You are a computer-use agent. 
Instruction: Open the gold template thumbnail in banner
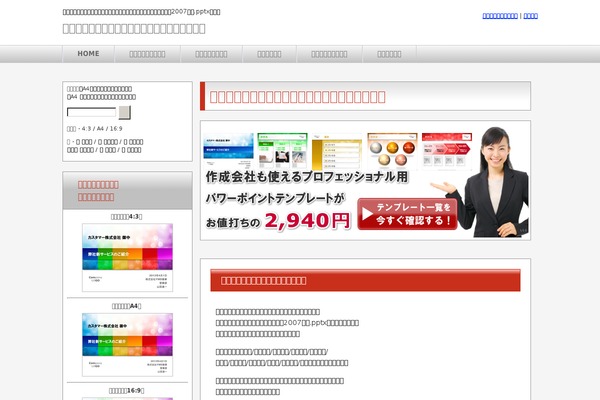pos(337,150)
